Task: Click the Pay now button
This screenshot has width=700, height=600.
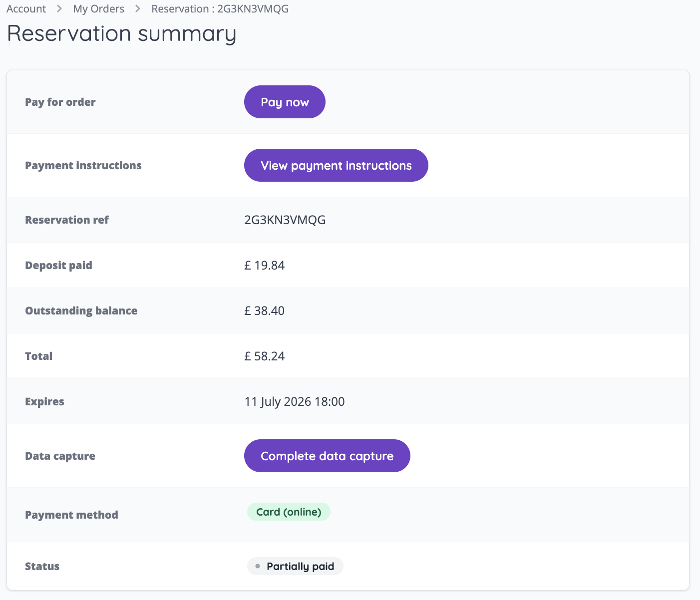Action: (x=285, y=102)
